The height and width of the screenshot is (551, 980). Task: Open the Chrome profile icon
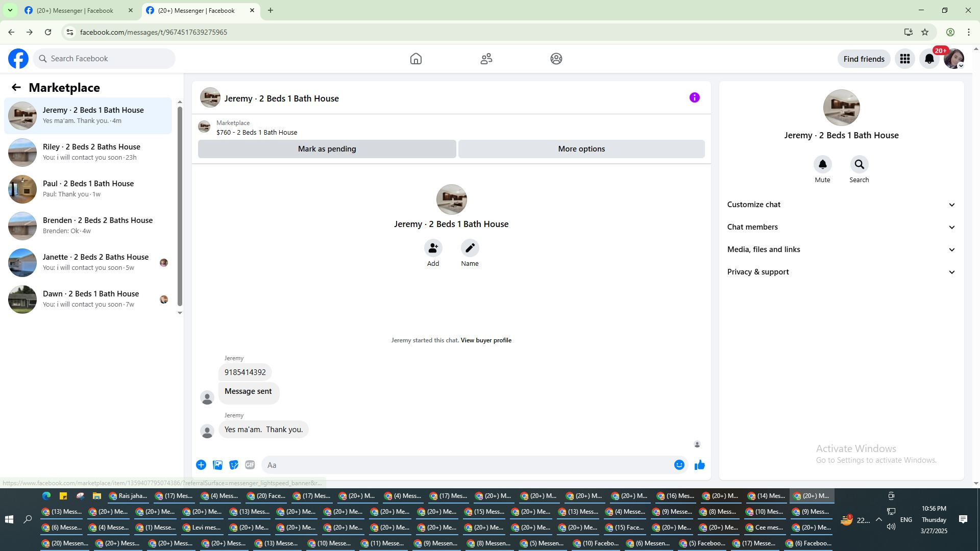(x=950, y=32)
